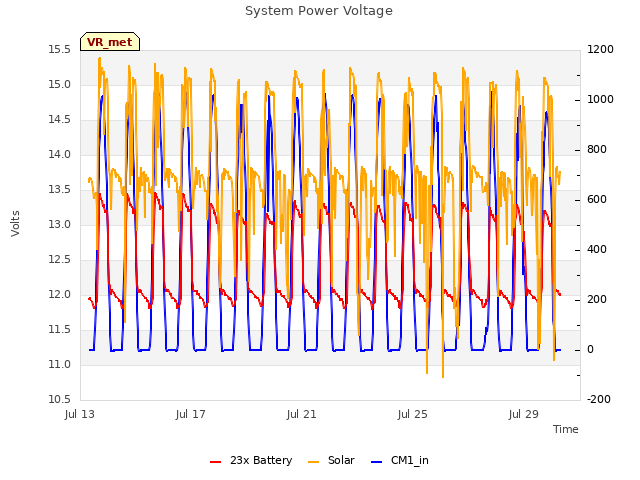Viewport: 640px width, 480px height.
Task: Click the 600 right axis value
Action: point(597,200)
